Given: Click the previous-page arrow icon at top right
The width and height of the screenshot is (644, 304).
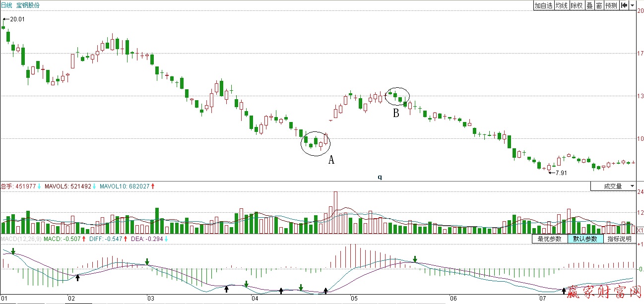Looking at the screenshot, I should point(624,5).
